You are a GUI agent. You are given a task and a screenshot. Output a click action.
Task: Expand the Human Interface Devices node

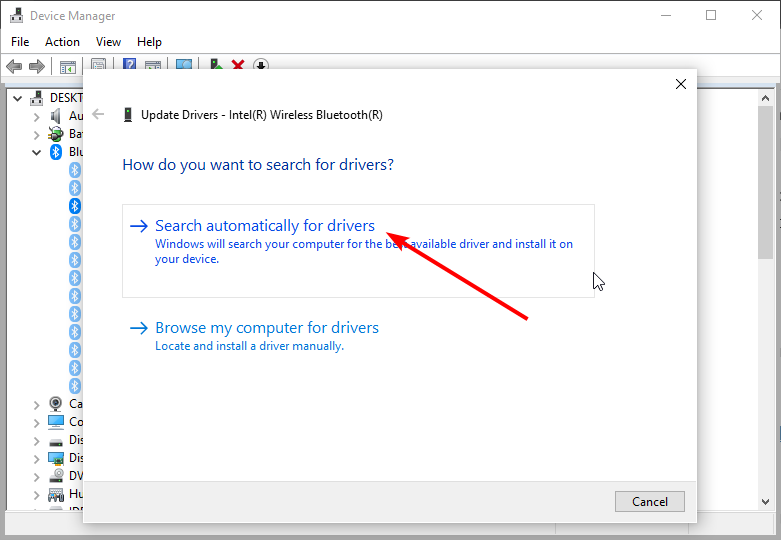pyautogui.click(x=36, y=495)
